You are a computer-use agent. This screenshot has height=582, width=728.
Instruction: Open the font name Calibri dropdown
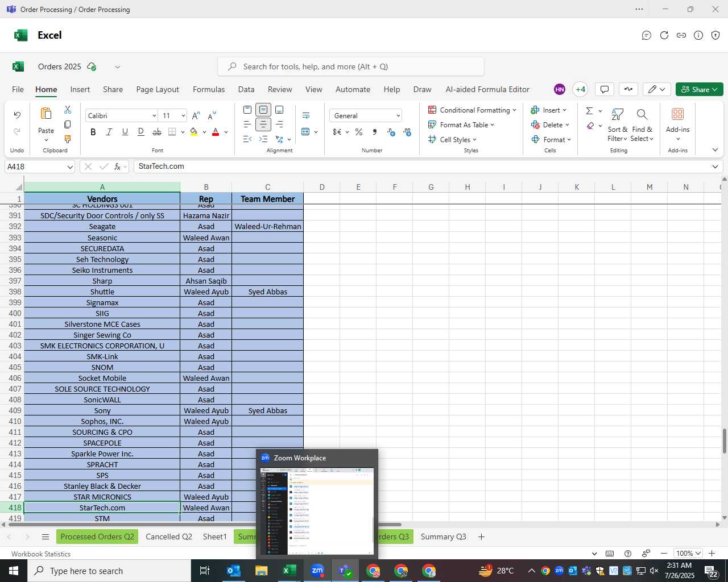pyautogui.click(x=154, y=115)
